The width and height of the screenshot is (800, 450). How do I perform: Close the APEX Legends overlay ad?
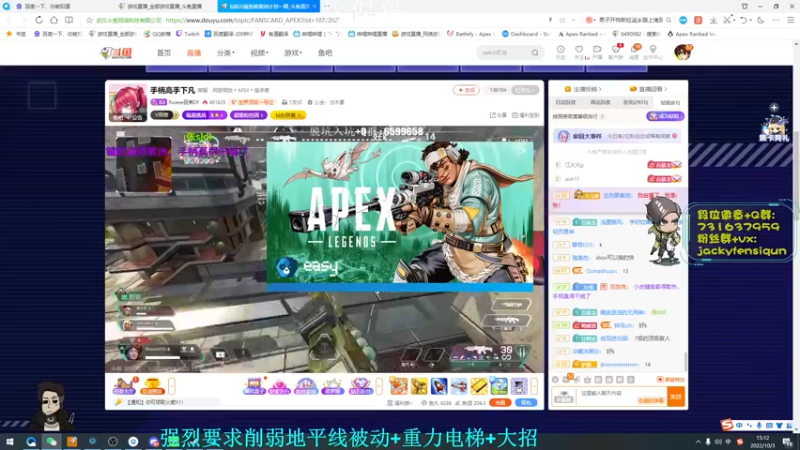[523, 151]
